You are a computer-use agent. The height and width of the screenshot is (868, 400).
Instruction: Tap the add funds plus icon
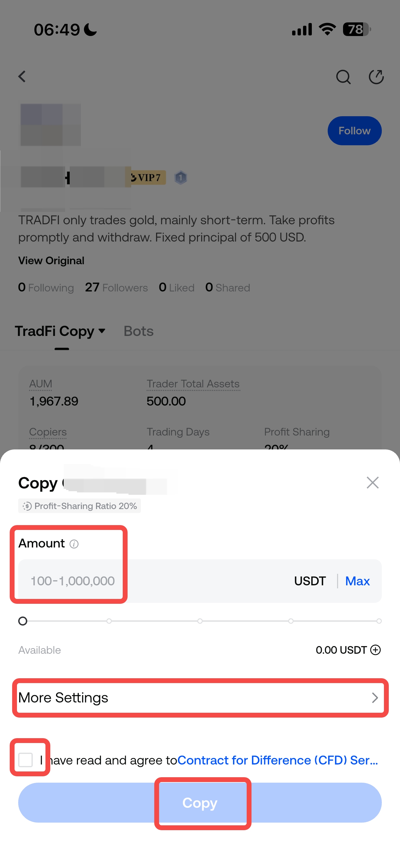pyautogui.click(x=375, y=650)
